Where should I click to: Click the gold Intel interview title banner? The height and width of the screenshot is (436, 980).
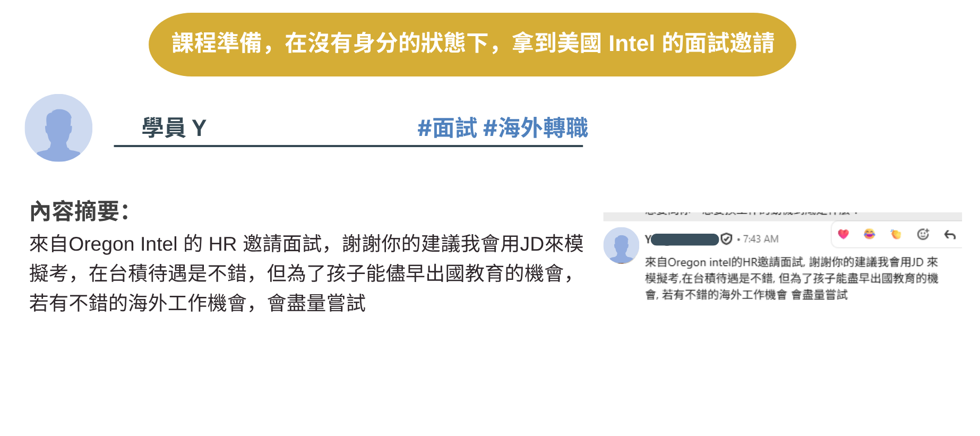point(472,45)
